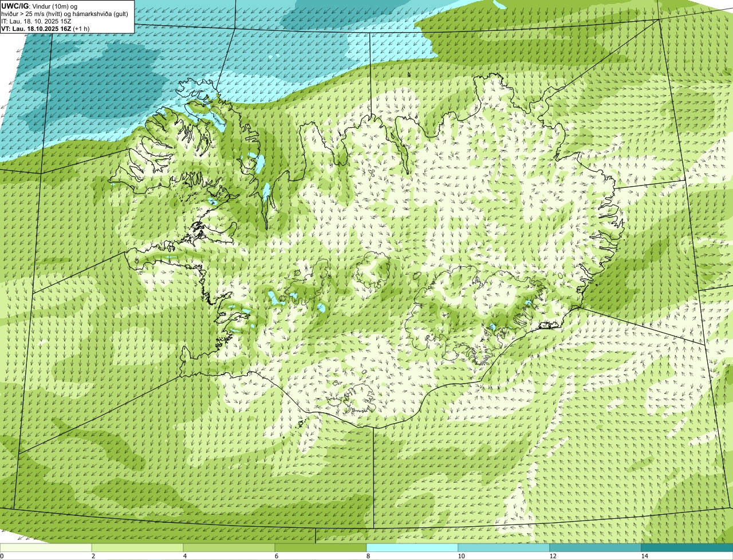Image resolution: width=733 pixels, height=560 pixels.
Task: Click the medium green 4–6 m/s color bar segment
Action: click(x=229, y=547)
